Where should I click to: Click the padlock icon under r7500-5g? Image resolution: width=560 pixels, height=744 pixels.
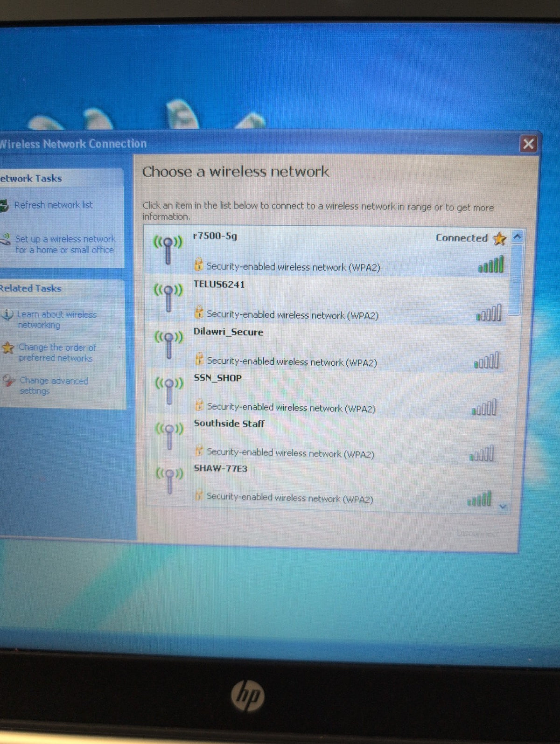coord(199,264)
